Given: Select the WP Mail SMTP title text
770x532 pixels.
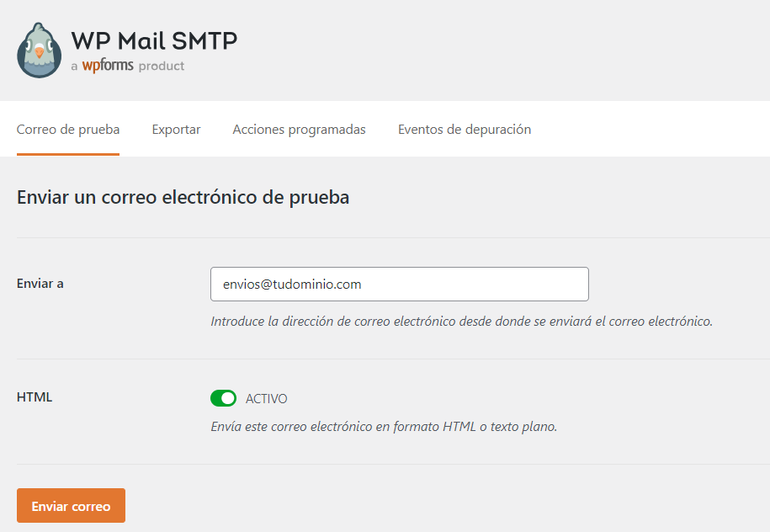Looking at the screenshot, I should coord(154,40).
